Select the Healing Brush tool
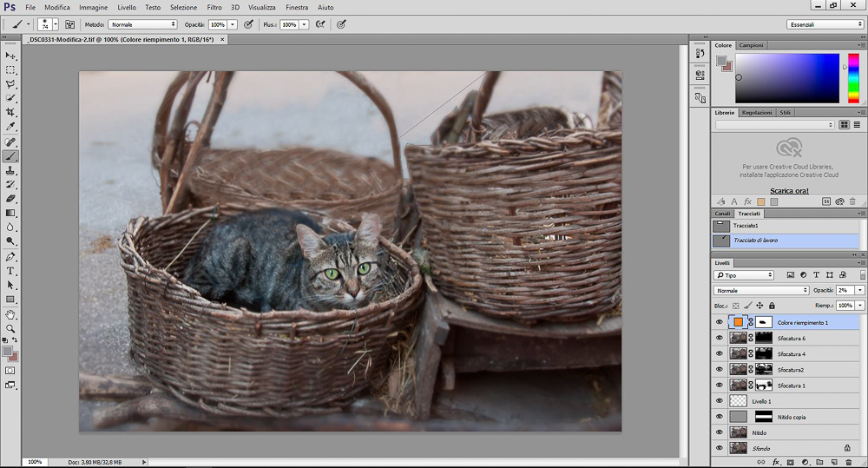Image resolution: width=868 pixels, height=468 pixels. tap(10, 142)
